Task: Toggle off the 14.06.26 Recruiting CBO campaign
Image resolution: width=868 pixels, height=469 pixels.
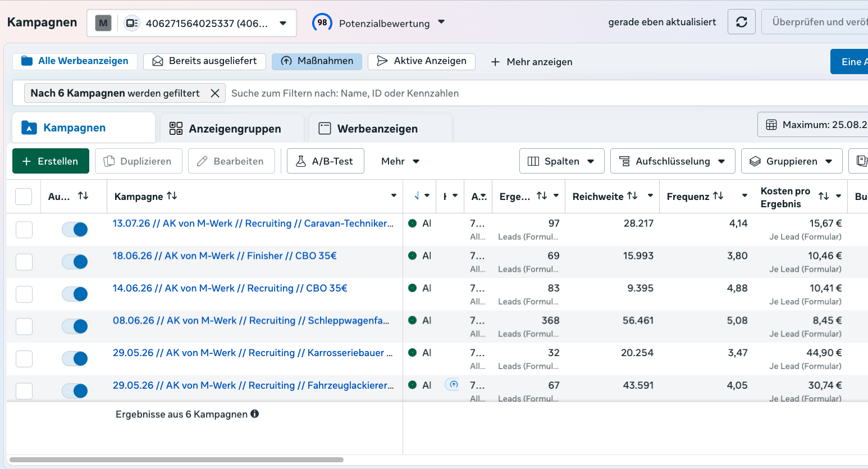Action: (x=75, y=294)
